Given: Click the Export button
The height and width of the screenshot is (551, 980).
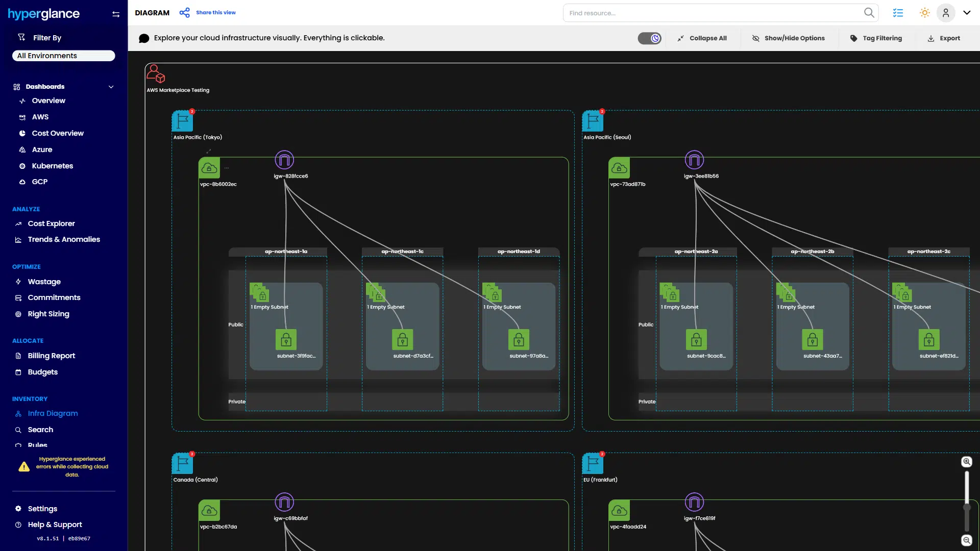Looking at the screenshot, I should pyautogui.click(x=944, y=38).
